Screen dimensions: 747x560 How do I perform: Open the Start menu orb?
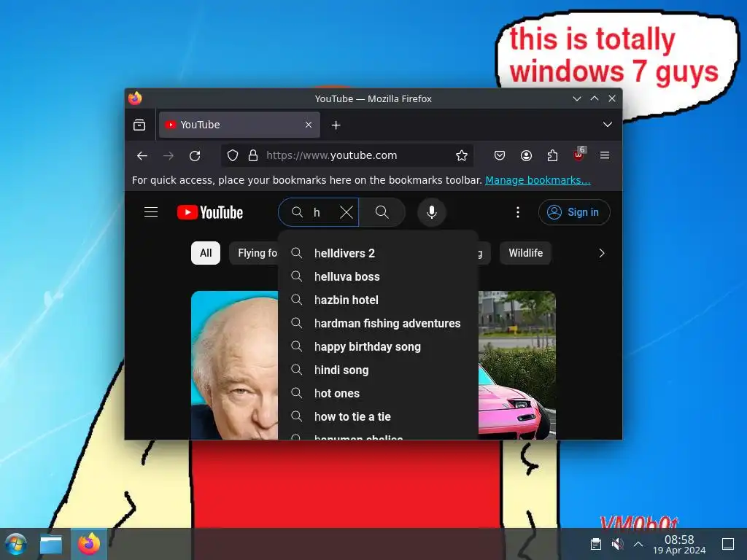click(x=16, y=544)
